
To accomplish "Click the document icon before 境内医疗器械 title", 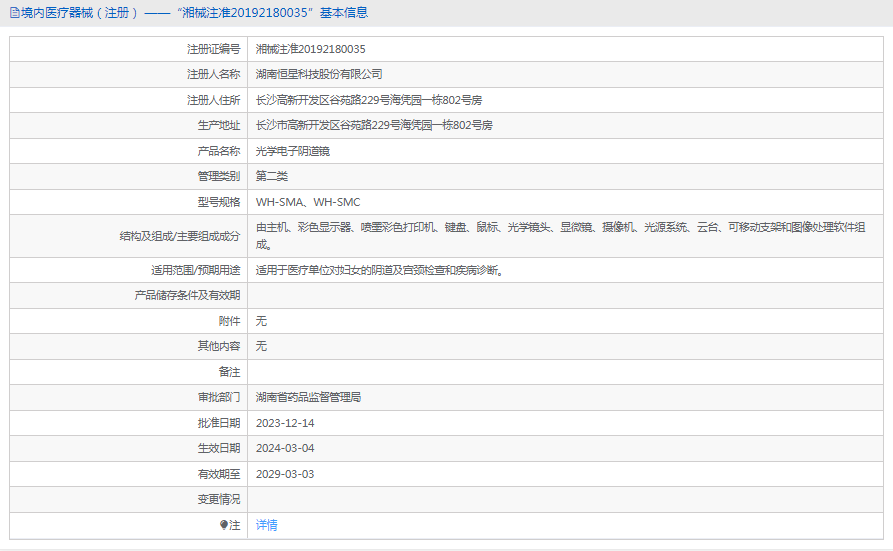I will (x=14, y=13).
